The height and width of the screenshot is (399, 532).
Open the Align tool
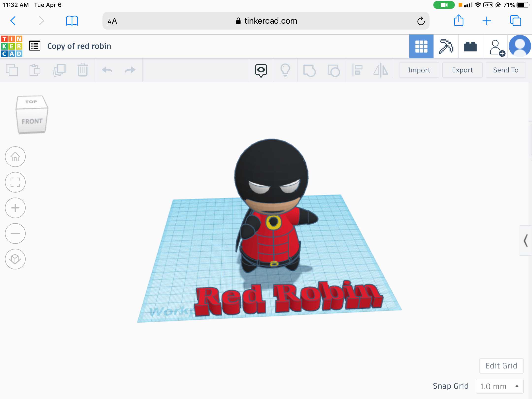point(357,70)
